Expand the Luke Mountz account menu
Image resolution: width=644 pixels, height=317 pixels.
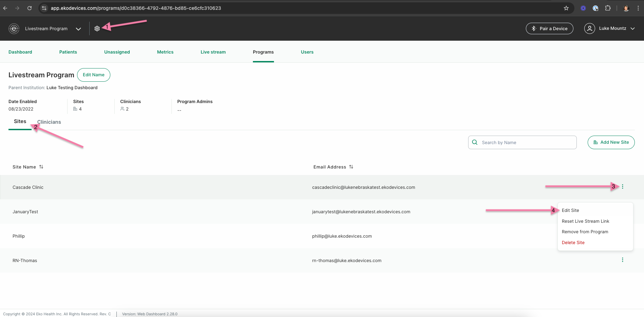coord(633,28)
